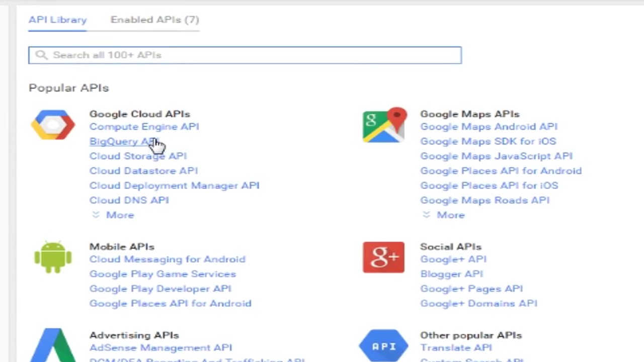Viewport: 644px width, 362px height.
Task: Open Google Places API for Android under Mobile
Action: [171, 304]
